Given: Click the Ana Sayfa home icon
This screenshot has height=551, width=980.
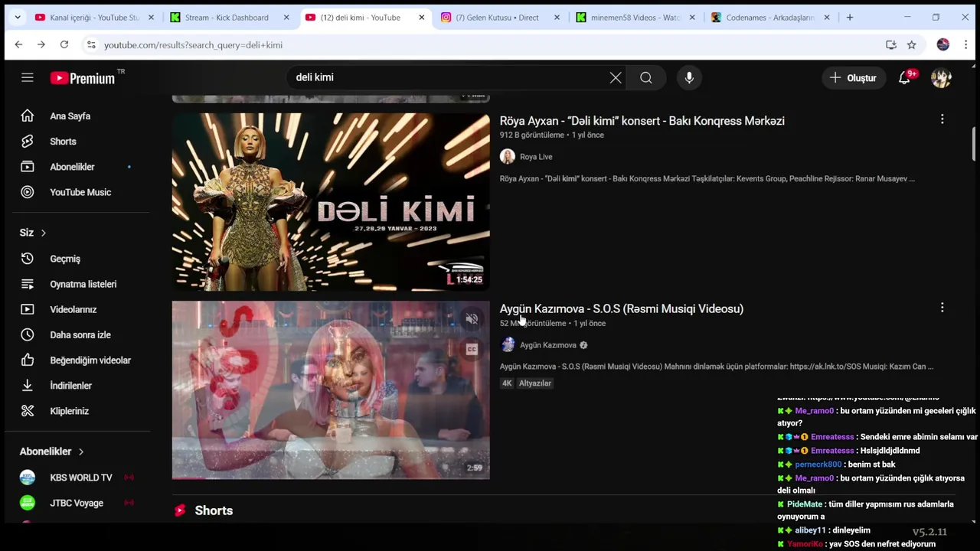Looking at the screenshot, I should coord(28,116).
